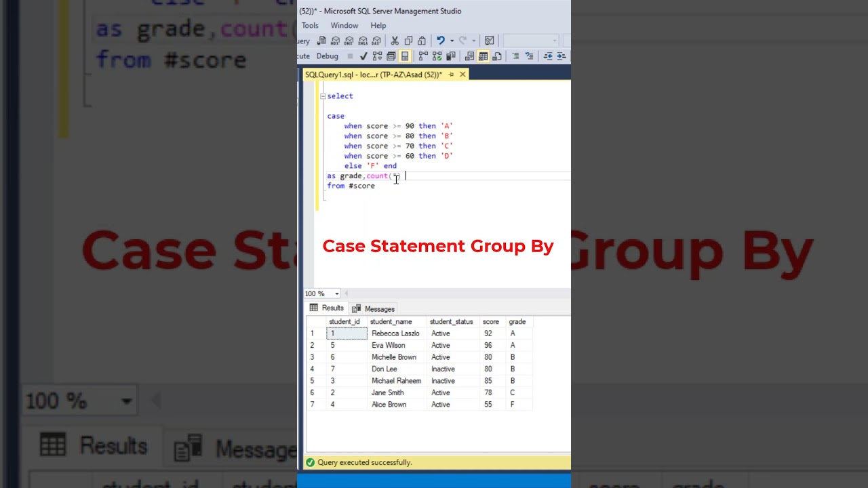The height and width of the screenshot is (488, 868).
Task: Display the estimated execution plan
Action: tap(377, 56)
